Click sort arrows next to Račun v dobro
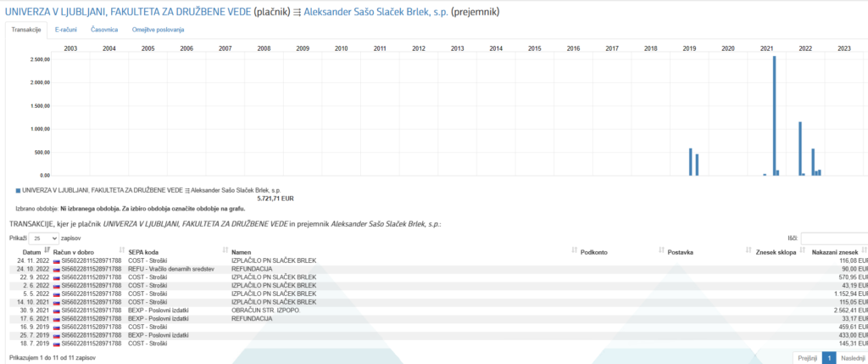This screenshot has height=364, width=868. coord(122,250)
